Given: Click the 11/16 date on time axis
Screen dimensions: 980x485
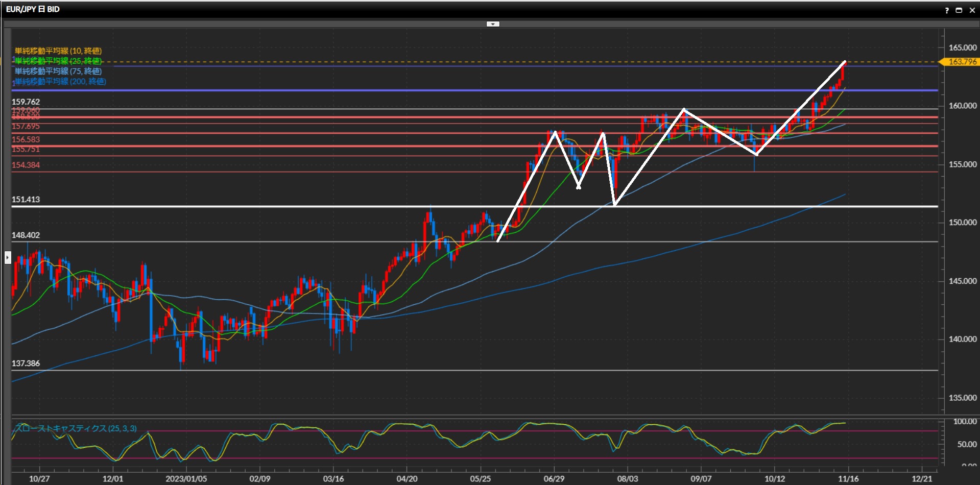Looking at the screenshot, I should (x=848, y=478).
